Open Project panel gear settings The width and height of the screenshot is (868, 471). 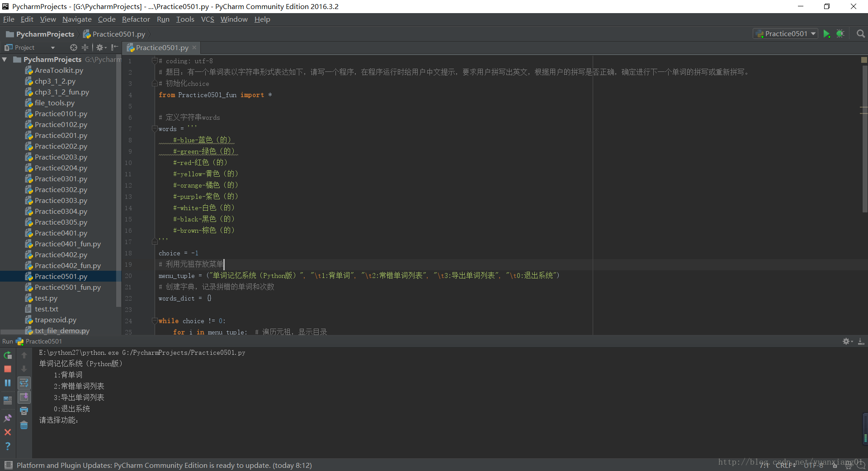pyautogui.click(x=101, y=47)
